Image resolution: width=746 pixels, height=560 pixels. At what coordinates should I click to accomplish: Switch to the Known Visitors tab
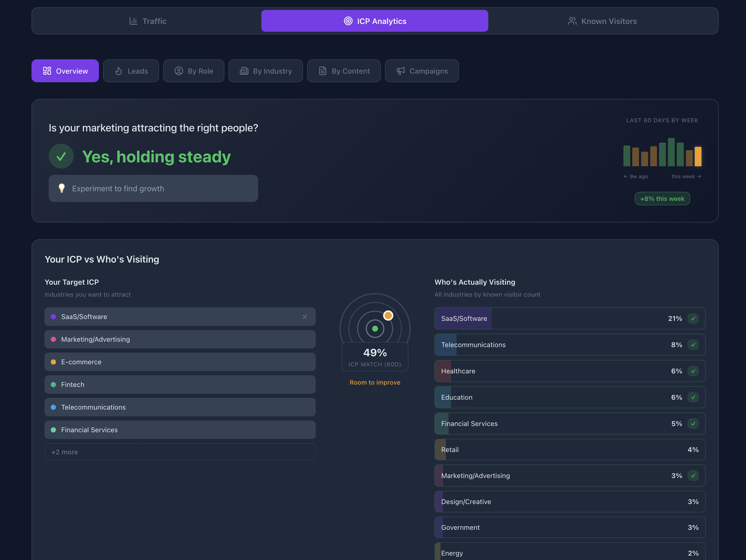(602, 21)
